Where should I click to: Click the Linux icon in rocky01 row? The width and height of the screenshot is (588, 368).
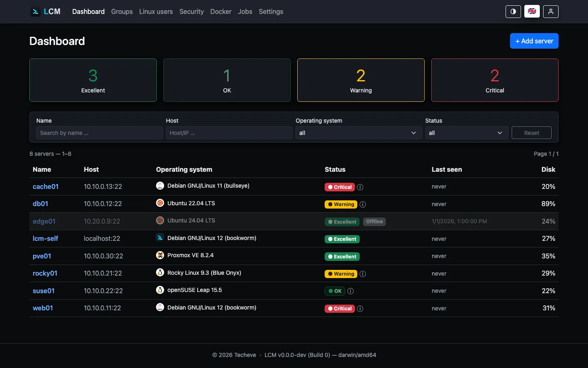[160, 272]
